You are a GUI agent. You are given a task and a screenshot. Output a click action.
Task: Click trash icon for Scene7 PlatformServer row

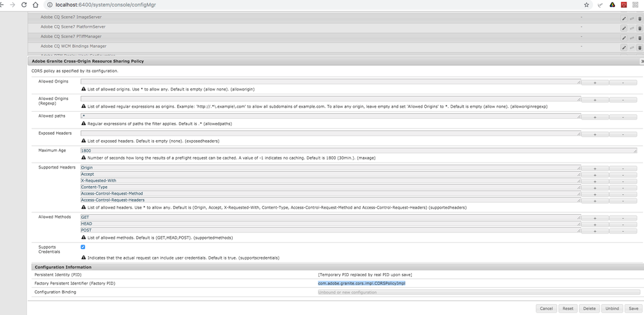[x=639, y=28]
